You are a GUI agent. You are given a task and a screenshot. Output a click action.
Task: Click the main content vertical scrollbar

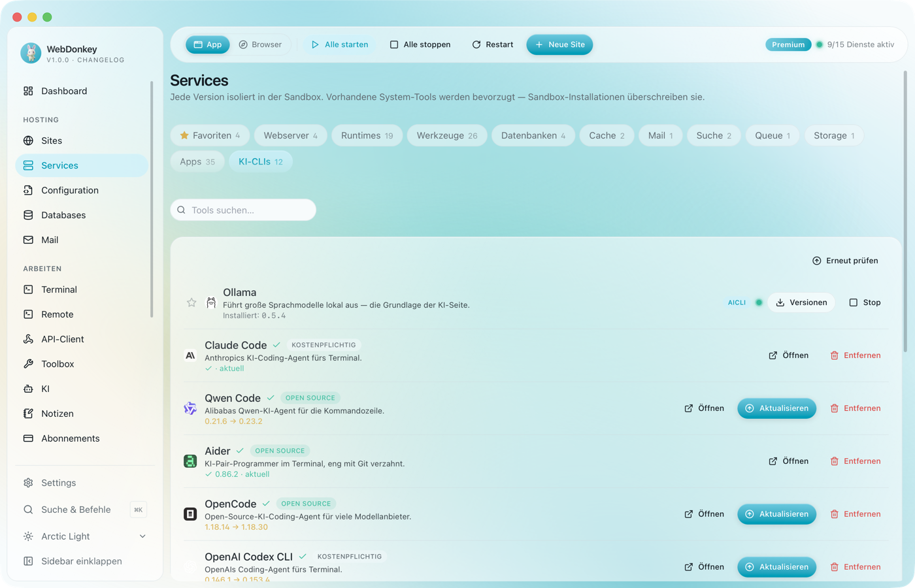(x=905, y=212)
